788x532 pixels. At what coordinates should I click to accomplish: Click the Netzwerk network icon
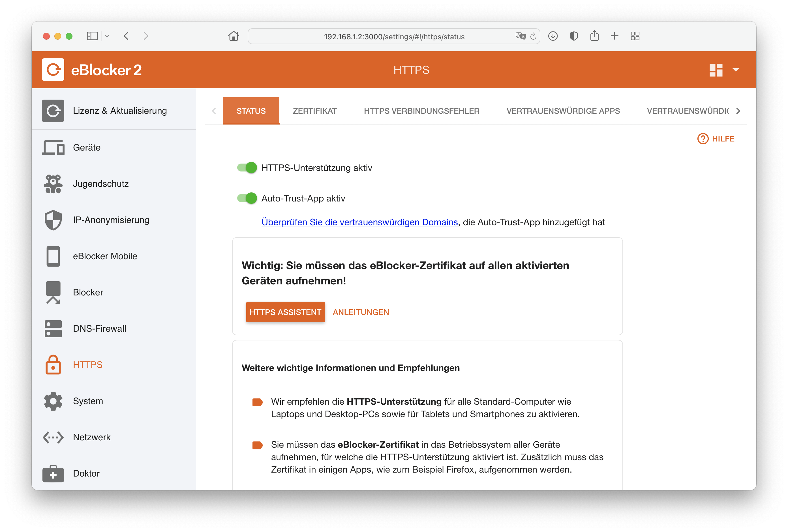pyautogui.click(x=53, y=437)
